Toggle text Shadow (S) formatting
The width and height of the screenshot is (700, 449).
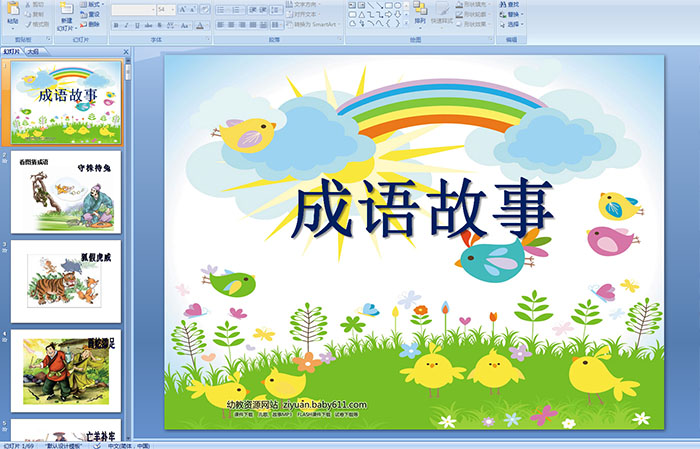tap(159, 25)
